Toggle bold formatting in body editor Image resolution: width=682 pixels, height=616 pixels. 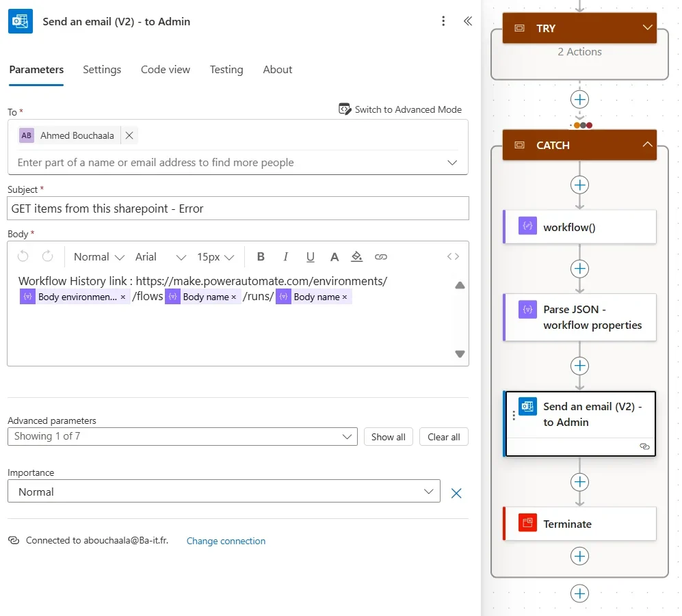[x=261, y=256]
